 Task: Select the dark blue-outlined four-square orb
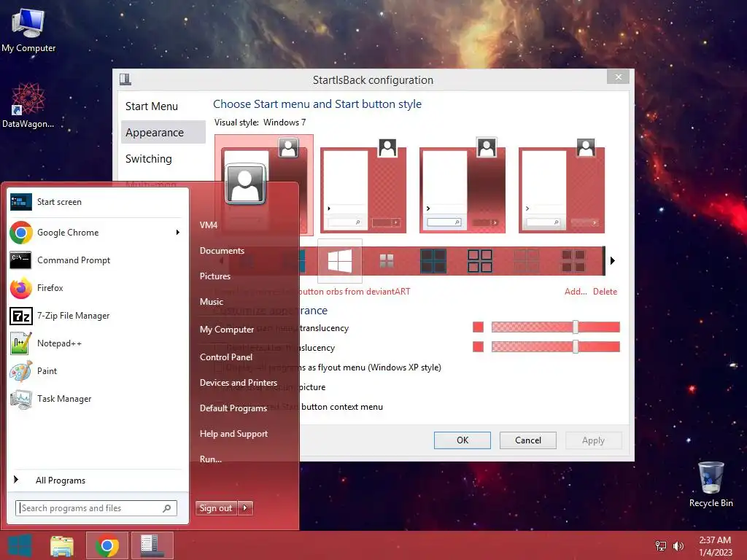433,261
